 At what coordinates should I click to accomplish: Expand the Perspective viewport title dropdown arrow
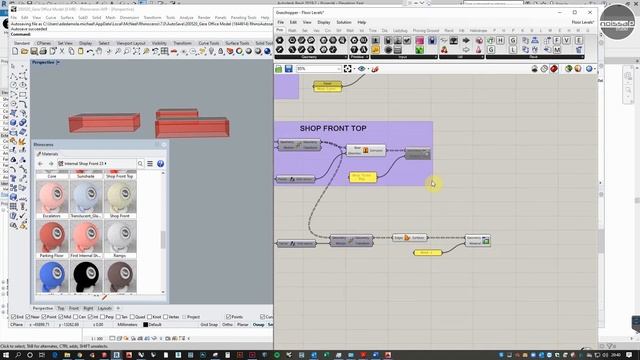(x=58, y=62)
